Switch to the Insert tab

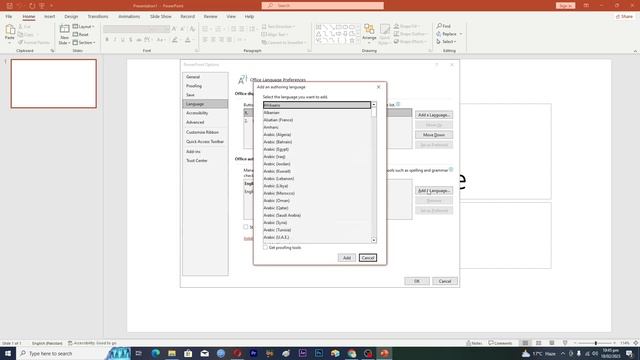[x=49, y=16]
